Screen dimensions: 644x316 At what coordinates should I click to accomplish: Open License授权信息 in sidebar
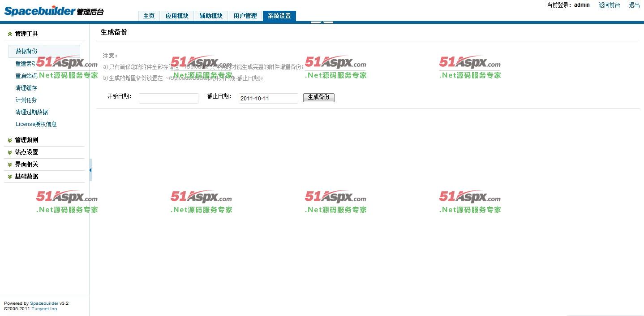[x=36, y=124]
